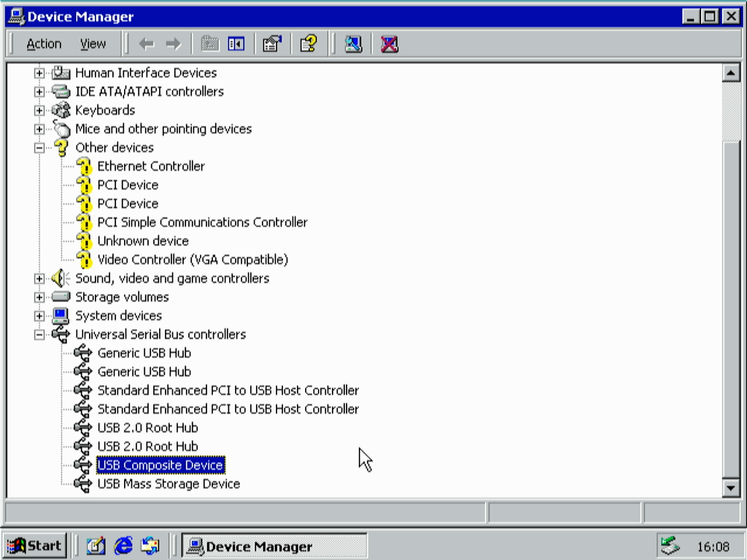Click the Forward arrow toolbar icon

[x=173, y=44]
